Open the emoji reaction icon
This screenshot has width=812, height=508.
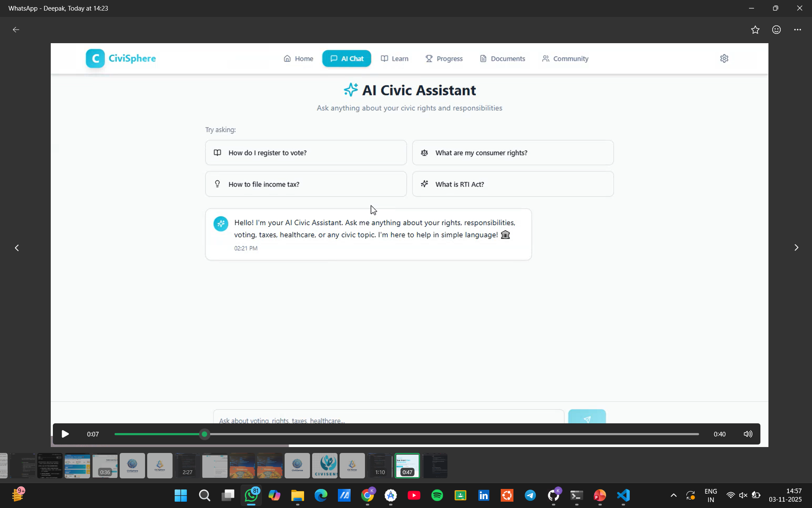coord(776,30)
